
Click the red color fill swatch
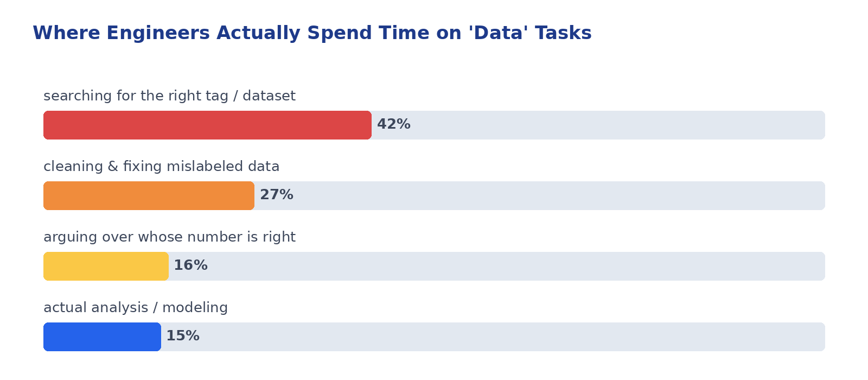[207, 125]
